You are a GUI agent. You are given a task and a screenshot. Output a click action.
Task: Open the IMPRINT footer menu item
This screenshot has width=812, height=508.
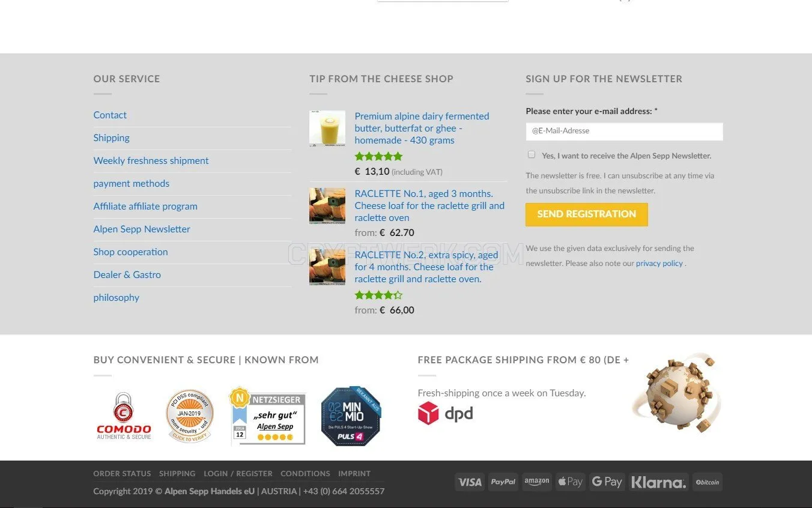point(354,473)
